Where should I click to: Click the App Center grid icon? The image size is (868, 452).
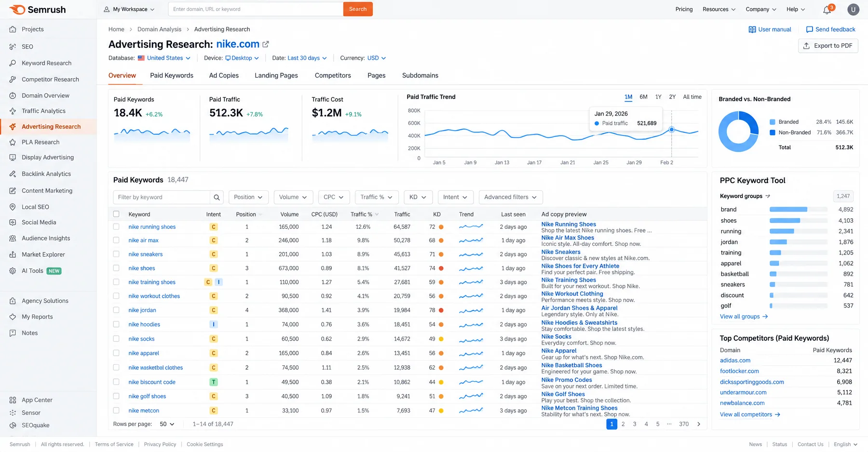13,400
